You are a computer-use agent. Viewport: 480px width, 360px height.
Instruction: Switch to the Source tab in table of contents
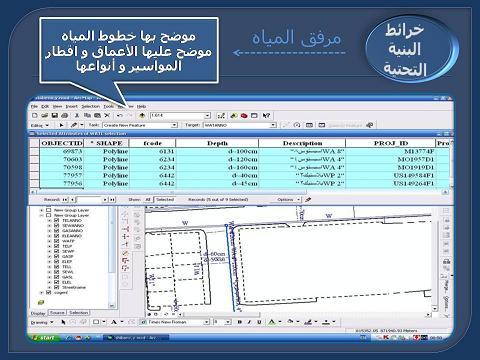point(57,313)
